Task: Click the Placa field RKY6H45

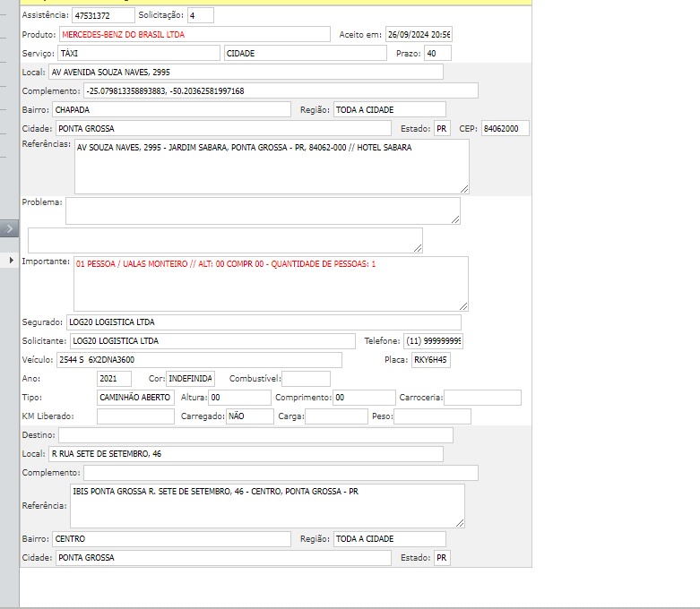Action: click(431, 360)
